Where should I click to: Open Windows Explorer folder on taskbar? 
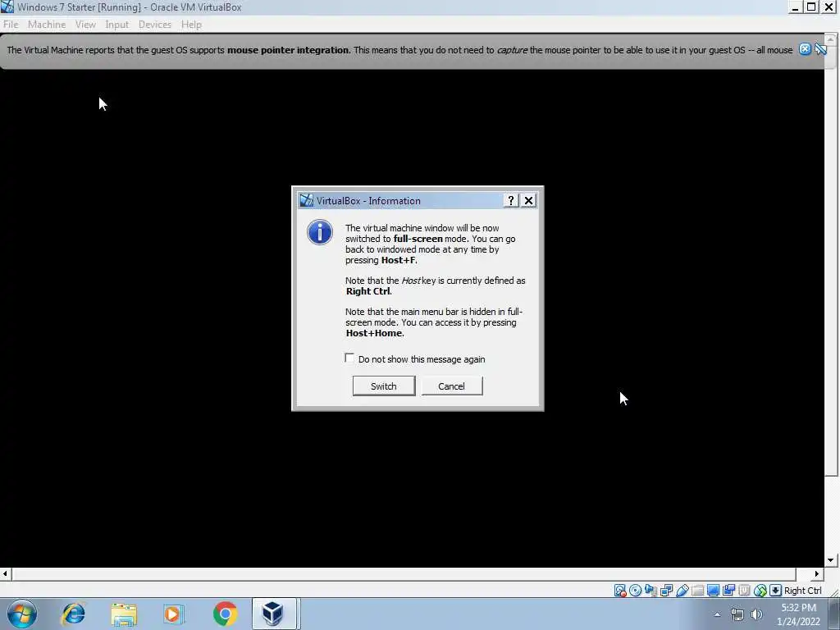tap(124, 614)
